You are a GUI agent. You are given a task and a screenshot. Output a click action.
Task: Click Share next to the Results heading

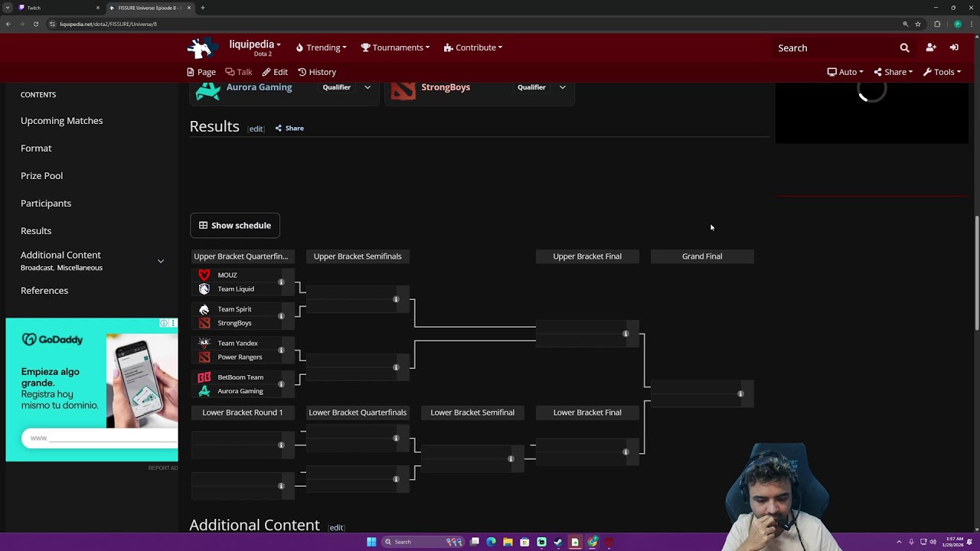pyautogui.click(x=289, y=129)
